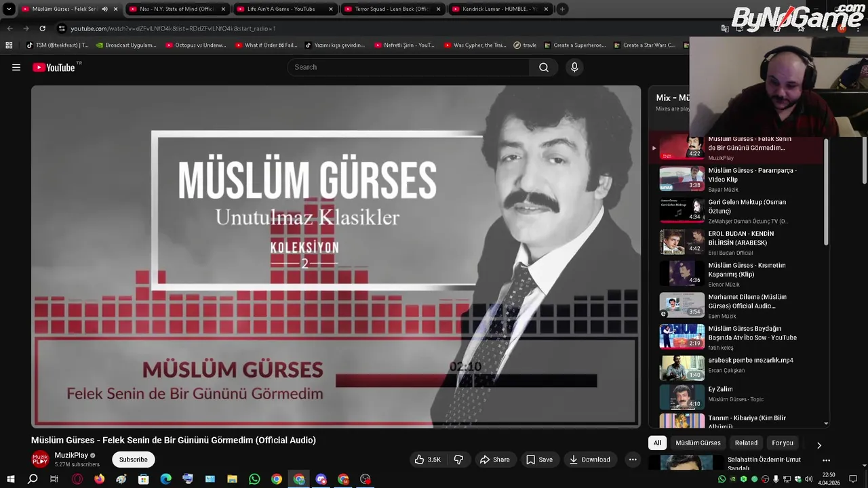Open the TSM (@teekfeast) bookmark

point(57,45)
